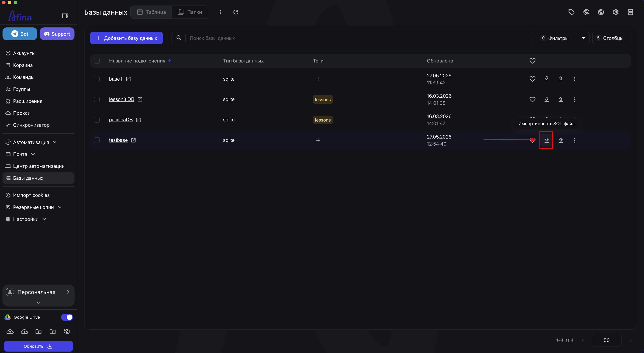Click folder download icon in sidebar bottom
Image resolution: width=644 pixels, height=353 pixels.
[52, 332]
